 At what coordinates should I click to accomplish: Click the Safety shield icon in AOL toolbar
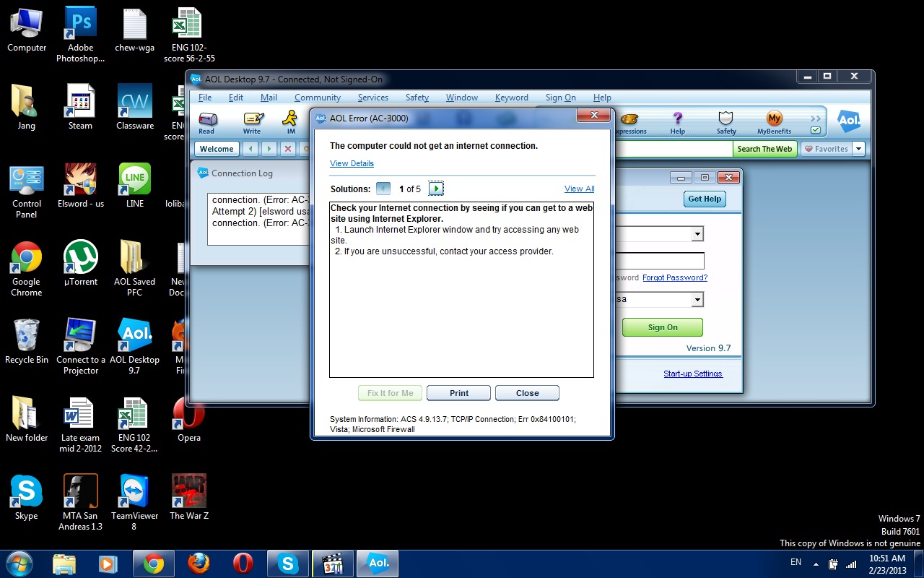pos(726,122)
